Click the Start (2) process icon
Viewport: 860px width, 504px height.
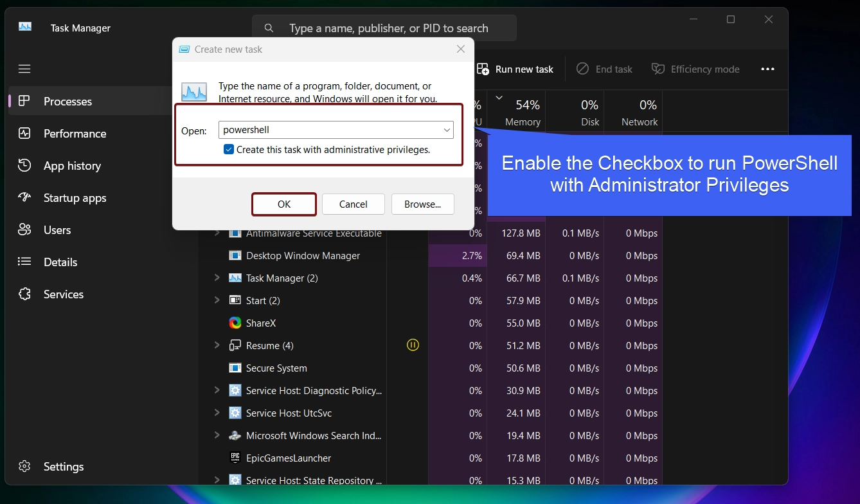coord(235,300)
